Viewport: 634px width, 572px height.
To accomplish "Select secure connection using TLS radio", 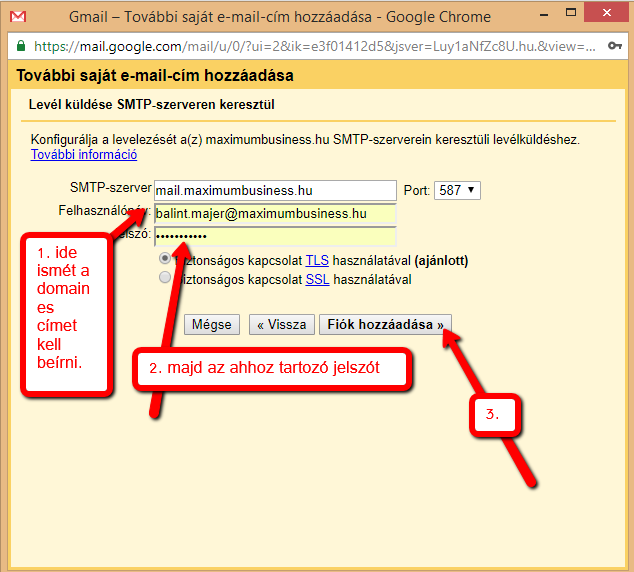I will tap(165, 258).
